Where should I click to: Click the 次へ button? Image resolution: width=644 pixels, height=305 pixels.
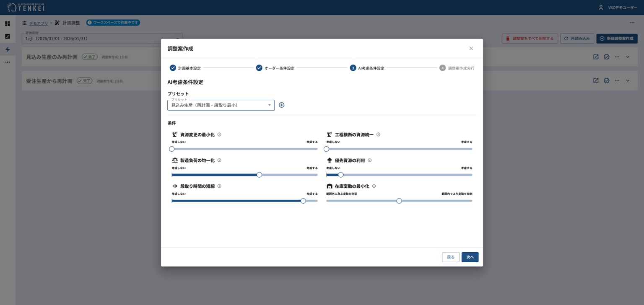click(x=470, y=257)
